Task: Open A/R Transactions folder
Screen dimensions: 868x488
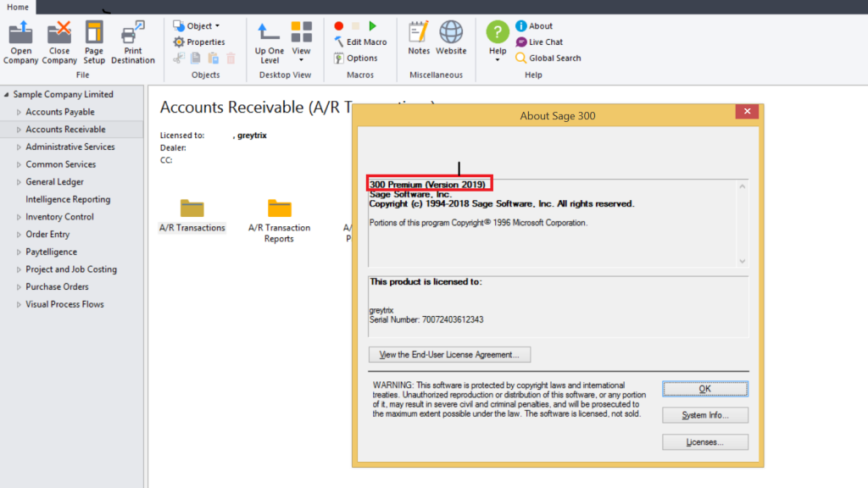Action: point(192,216)
